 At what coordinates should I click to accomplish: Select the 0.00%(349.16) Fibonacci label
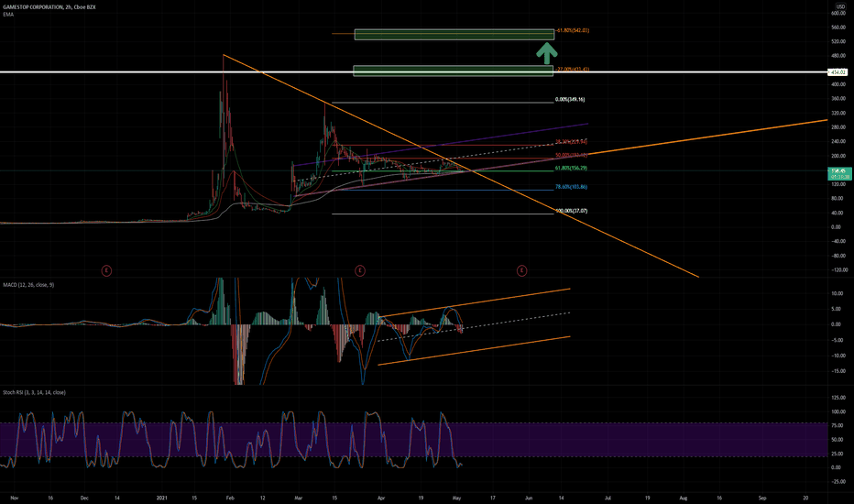click(x=570, y=100)
